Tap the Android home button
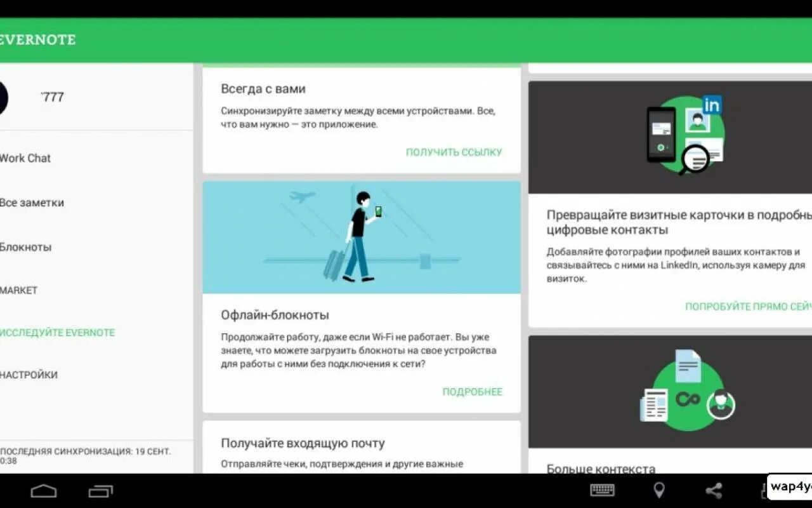Viewport: 812px width, 508px height. click(44, 491)
